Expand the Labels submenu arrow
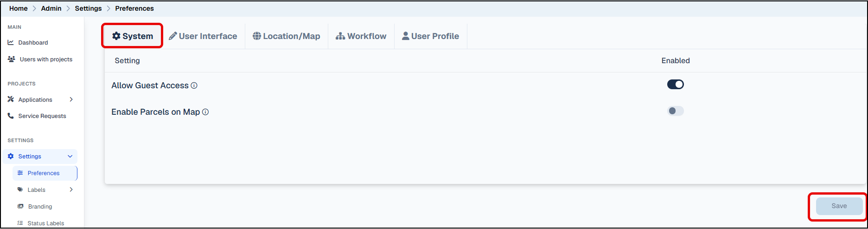This screenshot has width=868, height=229. 71,190
